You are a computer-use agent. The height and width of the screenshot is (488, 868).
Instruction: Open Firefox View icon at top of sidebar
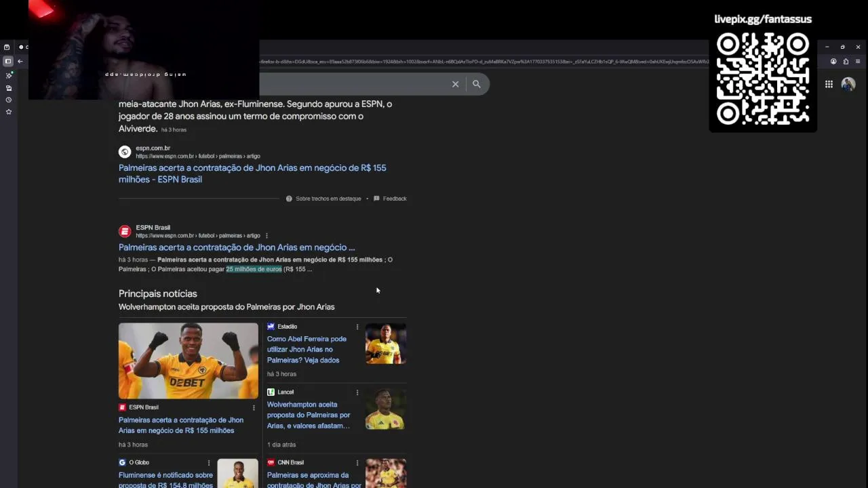[x=7, y=47]
